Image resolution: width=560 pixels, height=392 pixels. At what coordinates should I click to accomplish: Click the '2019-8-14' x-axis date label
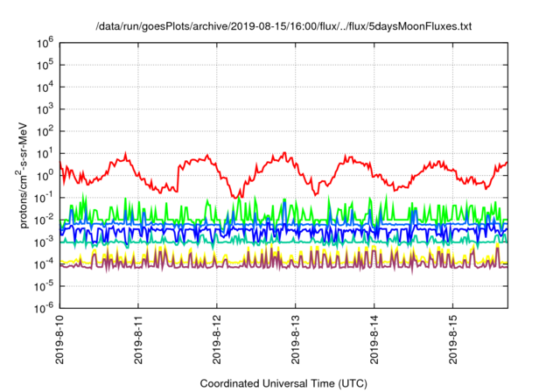click(374, 339)
